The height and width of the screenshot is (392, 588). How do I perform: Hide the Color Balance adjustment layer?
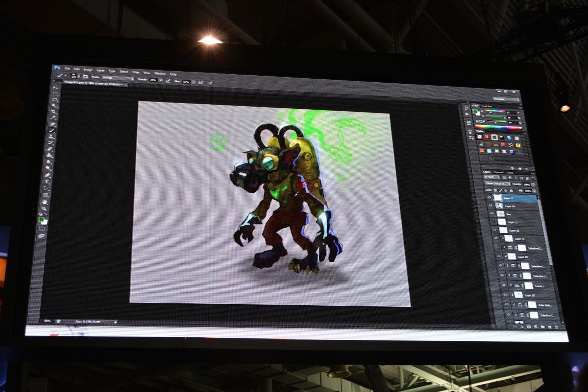[x=507, y=304]
